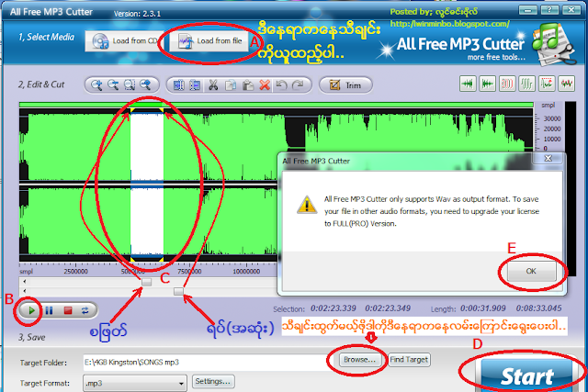Screen dimensions: 588x392
Task: Play the audio
Action: (31, 310)
